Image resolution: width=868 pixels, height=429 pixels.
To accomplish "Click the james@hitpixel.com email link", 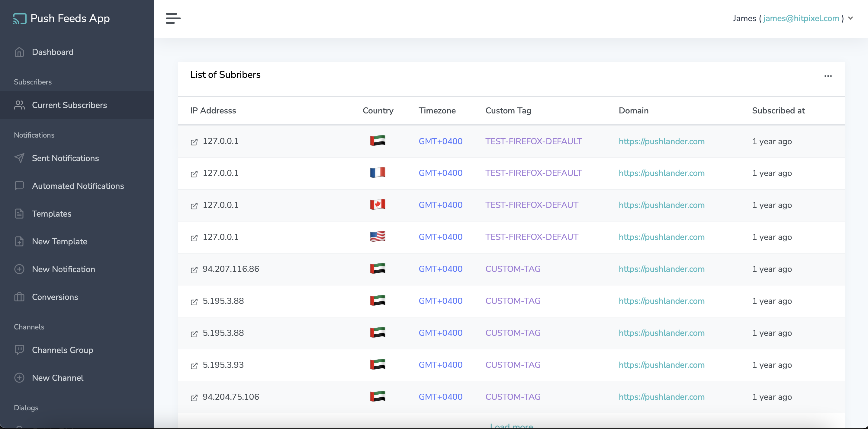I will pos(801,18).
